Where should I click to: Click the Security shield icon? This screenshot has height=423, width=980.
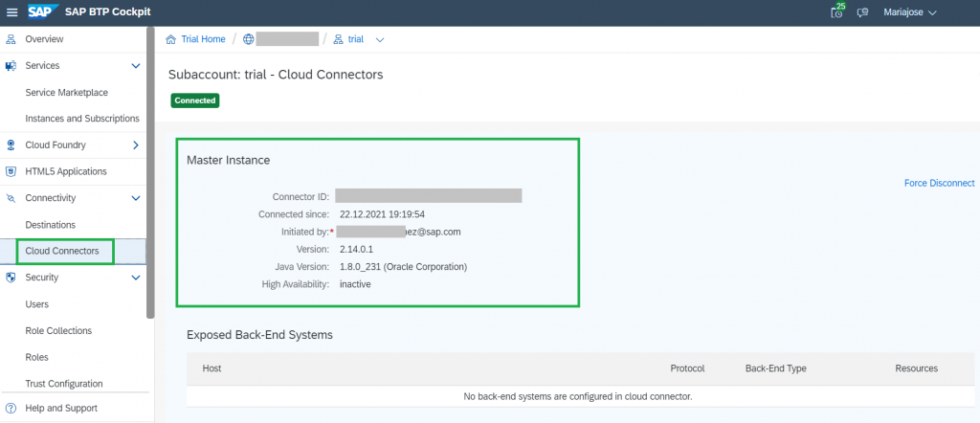(x=11, y=278)
